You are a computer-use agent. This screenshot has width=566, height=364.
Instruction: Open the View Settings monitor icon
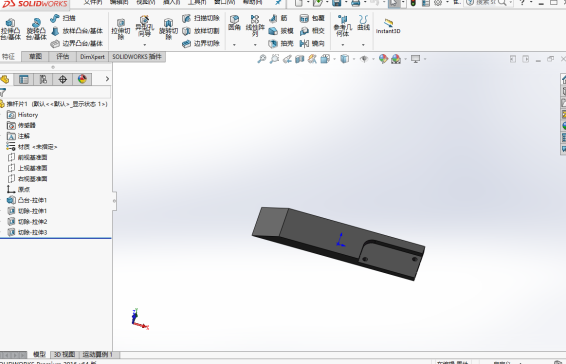point(415,58)
